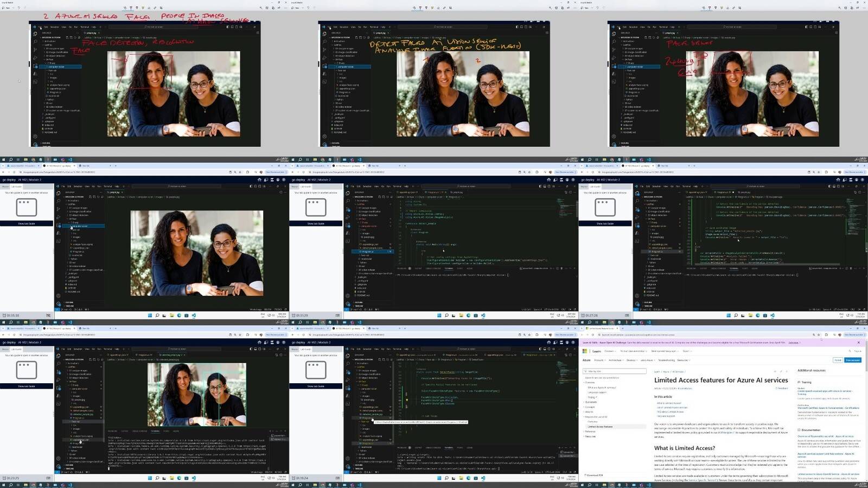
Task: Open Search view icon in the 01:35:30 VS Code frame
Action: point(59,201)
